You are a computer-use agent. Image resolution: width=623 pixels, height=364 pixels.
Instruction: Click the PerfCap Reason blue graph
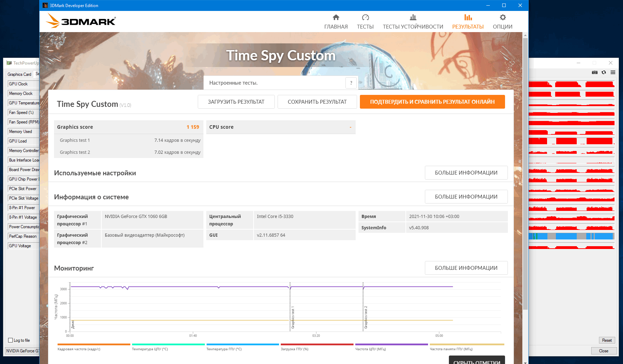click(571, 236)
